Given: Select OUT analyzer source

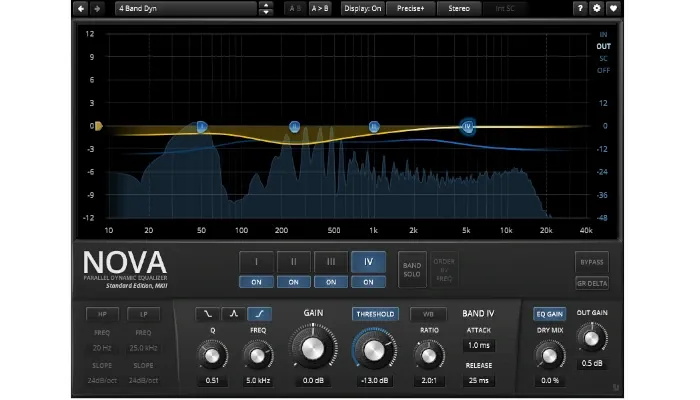Looking at the screenshot, I should [x=603, y=46].
